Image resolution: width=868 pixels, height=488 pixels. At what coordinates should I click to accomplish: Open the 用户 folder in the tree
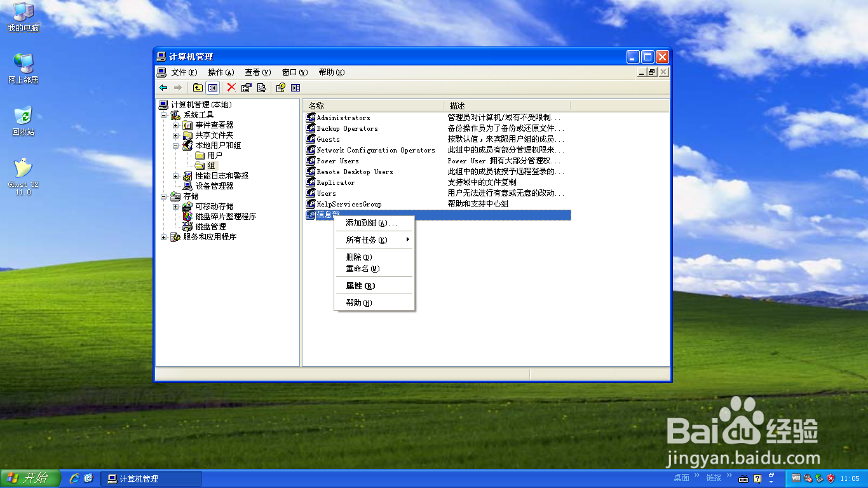click(215, 156)
